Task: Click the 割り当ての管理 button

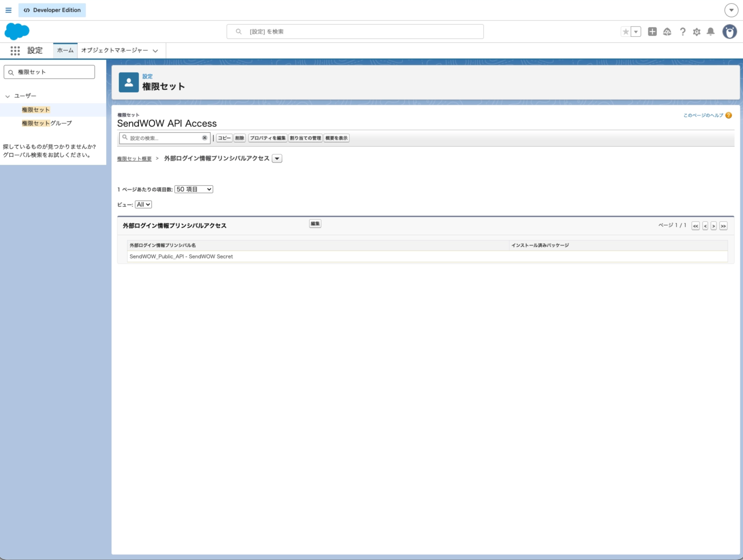Action: 305,138
